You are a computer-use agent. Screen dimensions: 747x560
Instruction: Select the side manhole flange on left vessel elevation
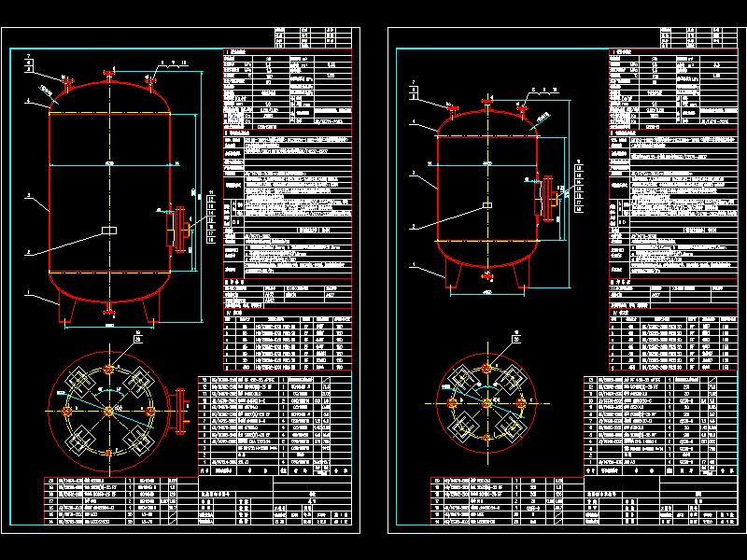(179, 230)
